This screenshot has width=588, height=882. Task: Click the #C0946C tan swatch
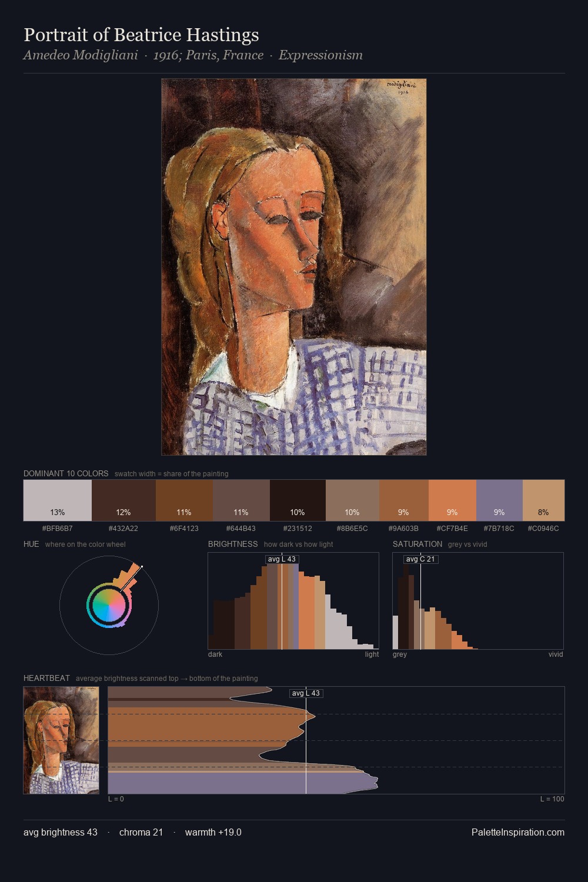[543, 500]
